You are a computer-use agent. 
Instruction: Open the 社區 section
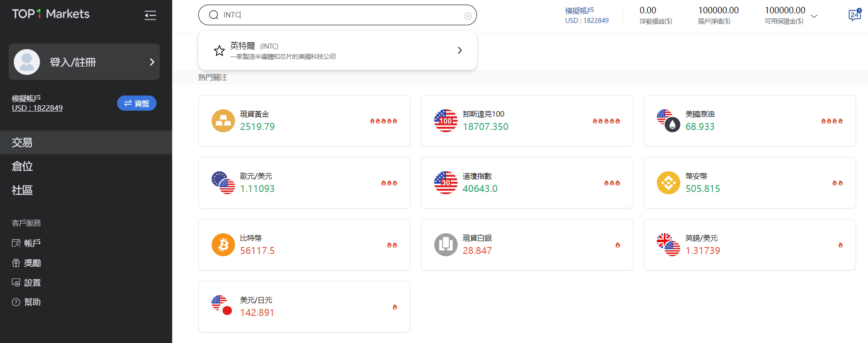[x=86, y=190]
